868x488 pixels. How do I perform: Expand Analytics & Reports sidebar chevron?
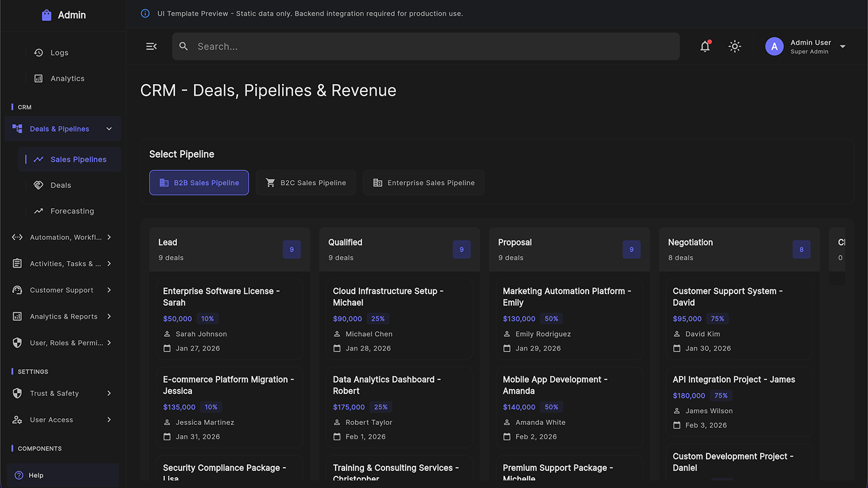[109, 317]
